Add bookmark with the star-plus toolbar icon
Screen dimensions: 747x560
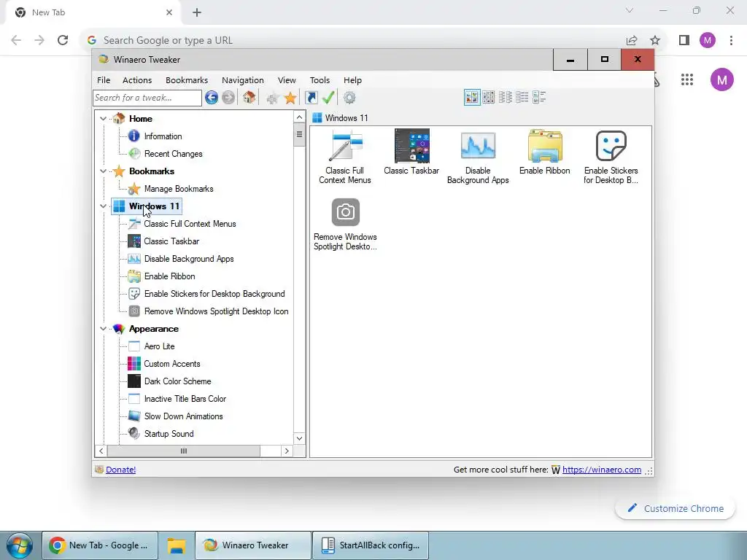click(x=273, y=98)
